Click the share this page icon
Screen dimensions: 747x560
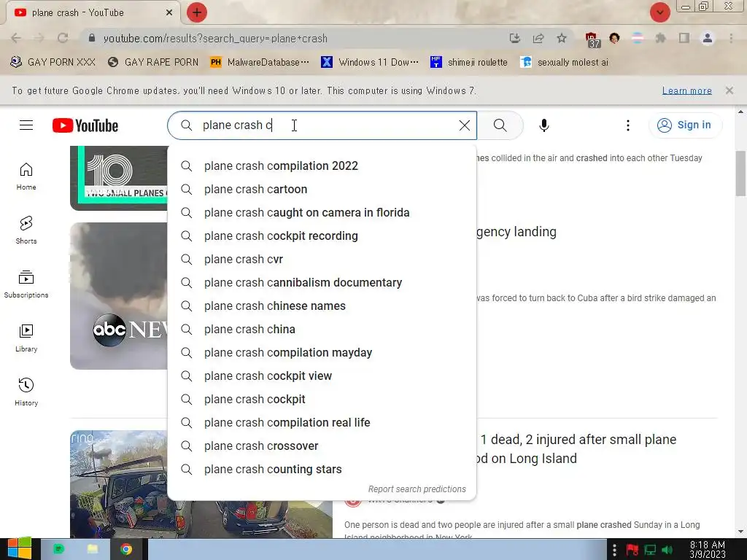538,38
